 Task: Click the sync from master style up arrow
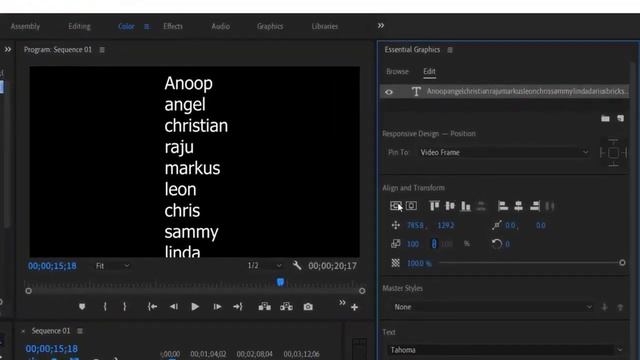(x=620, y=307)
